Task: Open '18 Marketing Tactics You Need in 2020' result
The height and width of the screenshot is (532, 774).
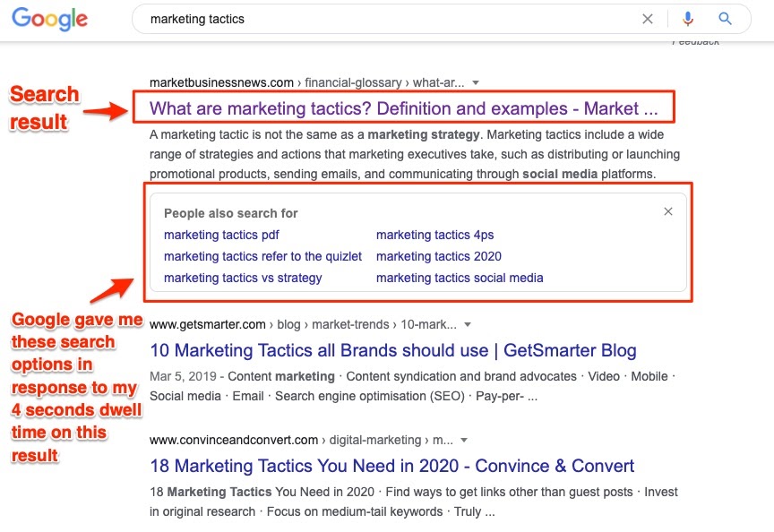Action: 392,466
